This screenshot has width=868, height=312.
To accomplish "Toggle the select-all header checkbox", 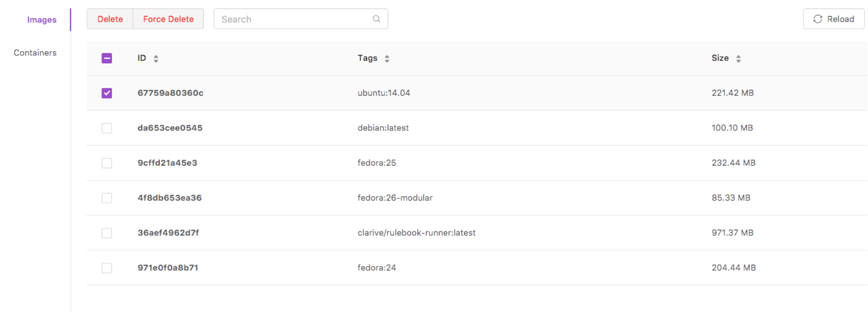I will point(107,58).
